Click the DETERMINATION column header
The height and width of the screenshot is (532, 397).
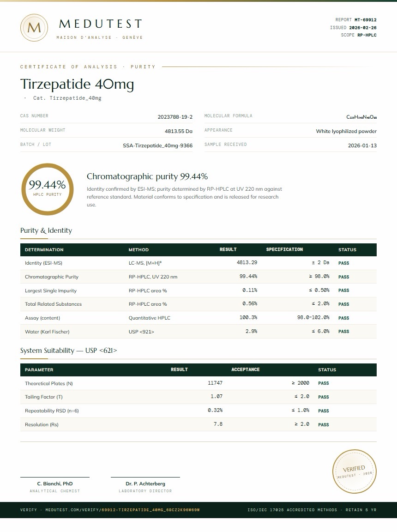pos(44,250)
